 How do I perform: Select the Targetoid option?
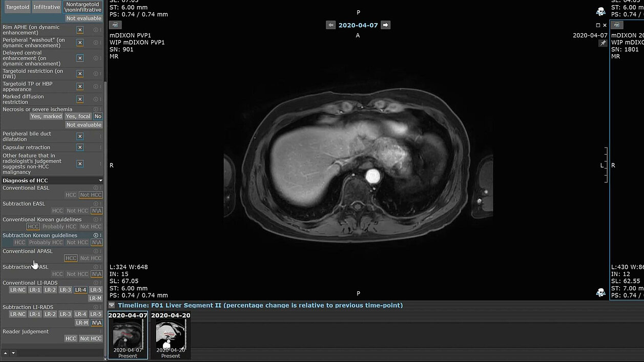pos(17,7)
